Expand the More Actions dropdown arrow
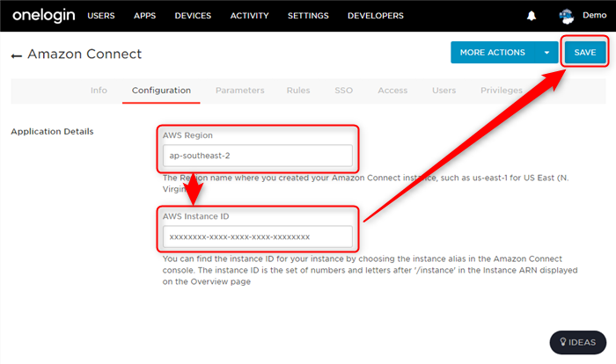This screenshot has height=364, width=616. [546, 52]
